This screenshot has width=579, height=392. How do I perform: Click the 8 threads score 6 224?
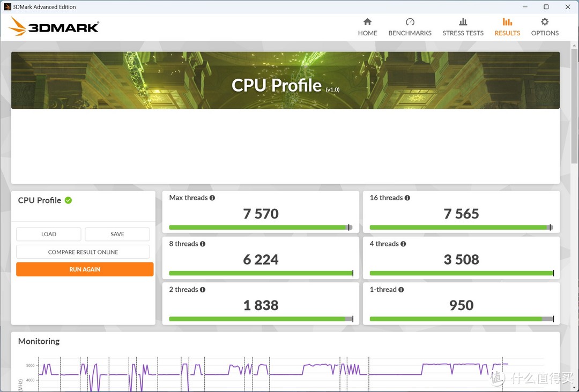click(x=261, y=260)
